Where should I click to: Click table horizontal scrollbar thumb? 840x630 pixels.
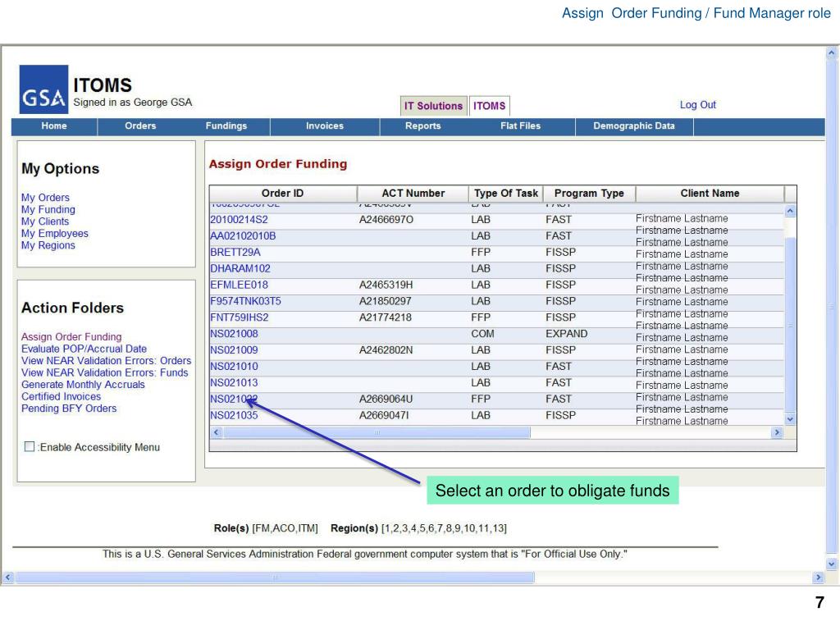coord(377,431)
